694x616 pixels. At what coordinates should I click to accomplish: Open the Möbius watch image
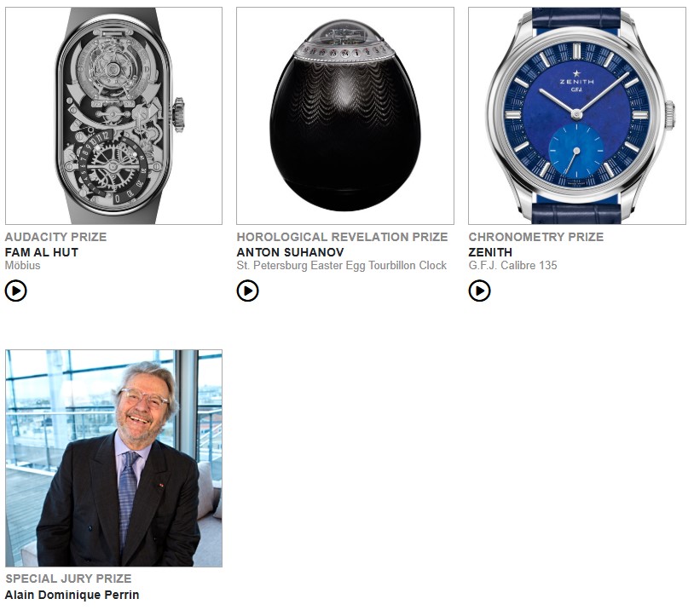pyautogui.click(x=113, y=116)
